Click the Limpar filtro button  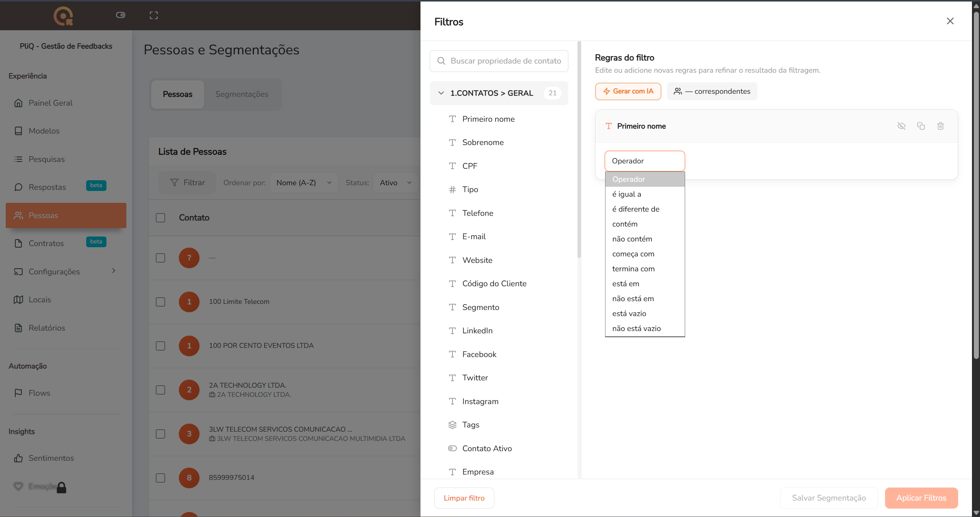pos(464,498)
